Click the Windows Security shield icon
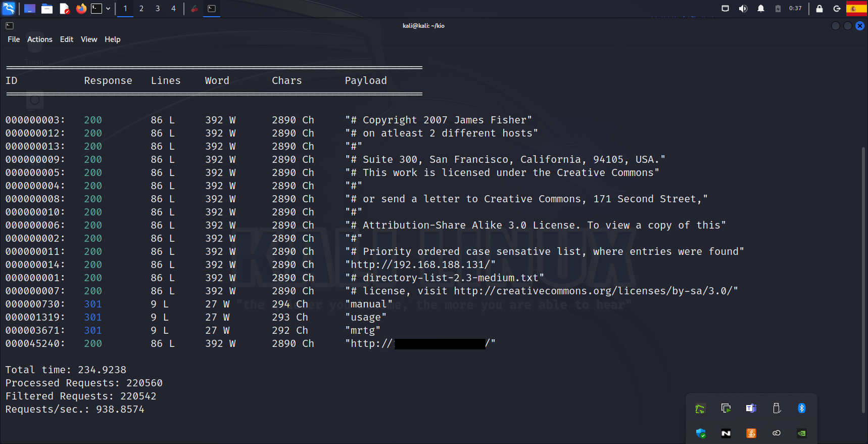 tap(700, 433)
